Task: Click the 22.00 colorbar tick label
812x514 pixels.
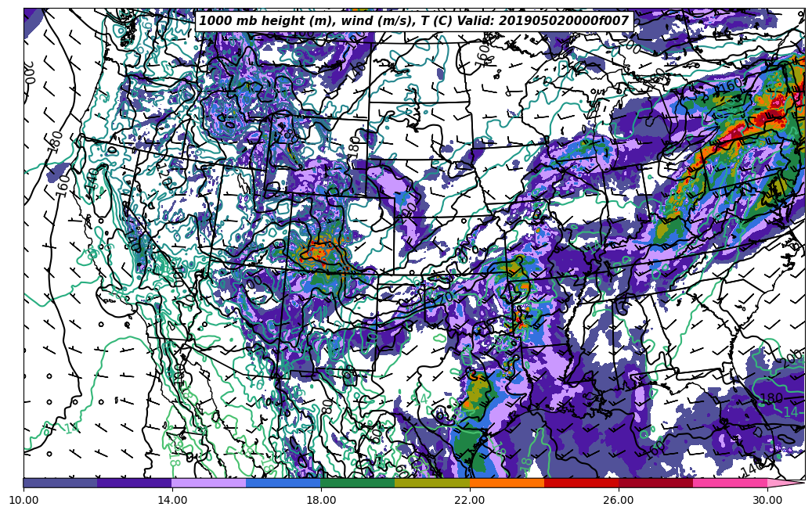Action: click(x=470, y=499)
